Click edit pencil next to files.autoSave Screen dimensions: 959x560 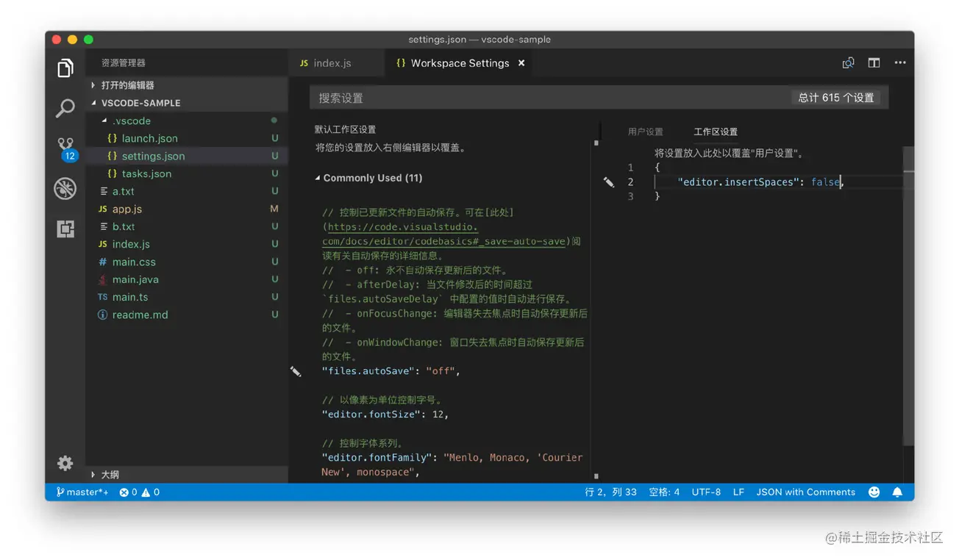tap(296, 372)
